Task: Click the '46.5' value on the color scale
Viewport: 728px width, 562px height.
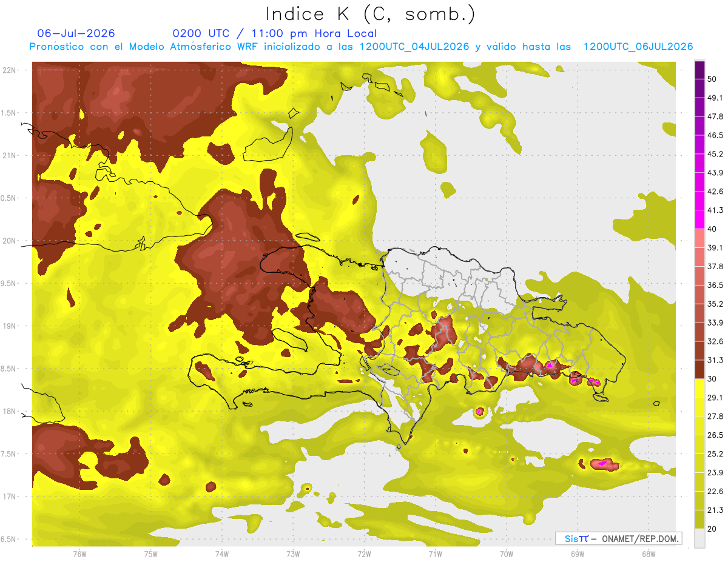Action: pos(715,135)
